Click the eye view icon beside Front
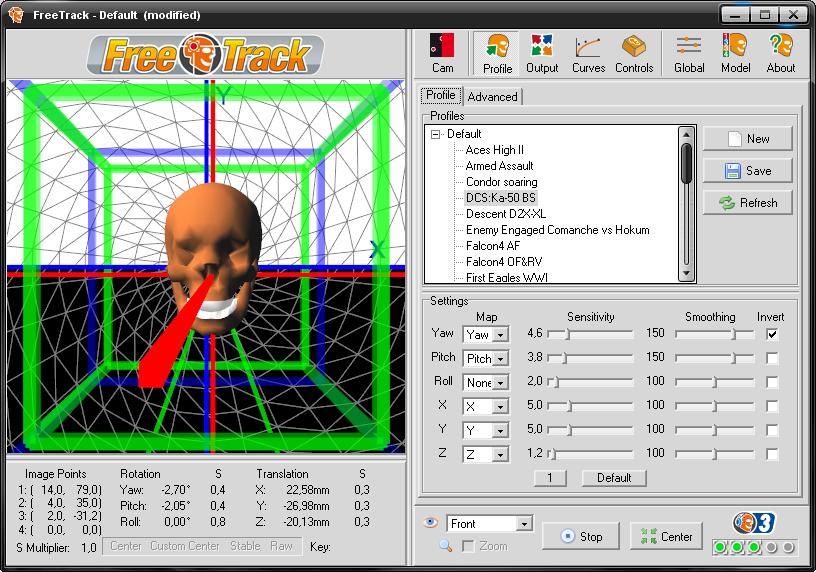The height and width of the screenshot is (572, 816). point(430,523)
